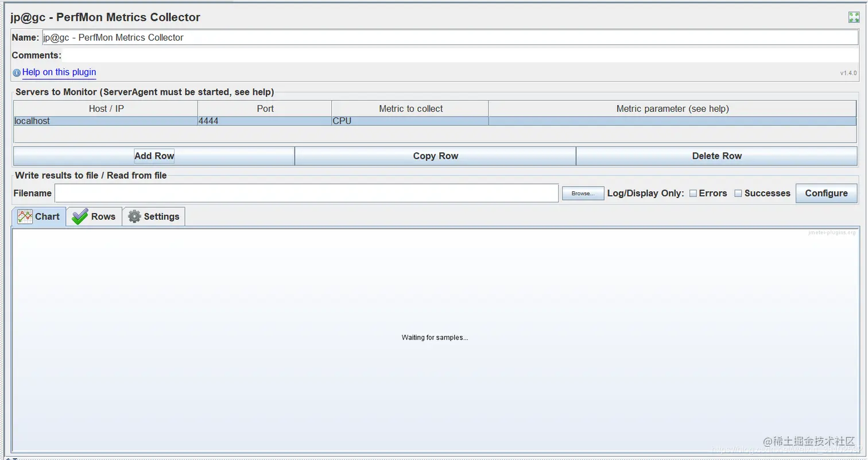Select the CPU metric cell
This screenshot has height=460, width=868.
click(410, 121)
